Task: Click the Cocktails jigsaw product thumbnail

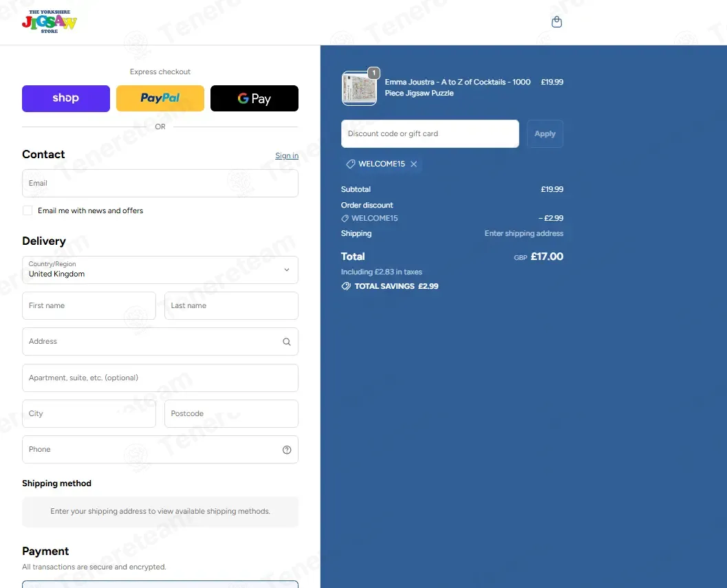Action: [359, 88]
